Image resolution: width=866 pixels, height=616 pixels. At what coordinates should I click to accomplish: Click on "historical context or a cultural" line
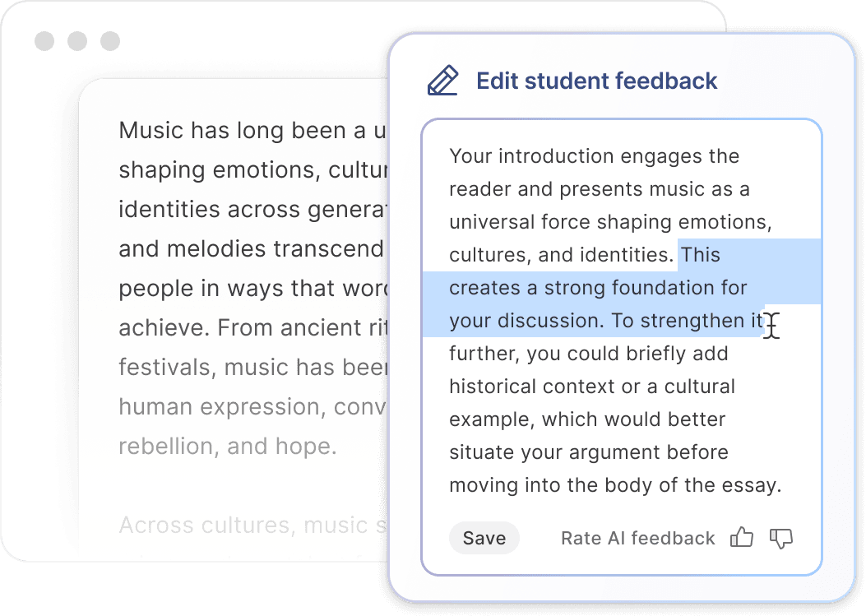592,387
